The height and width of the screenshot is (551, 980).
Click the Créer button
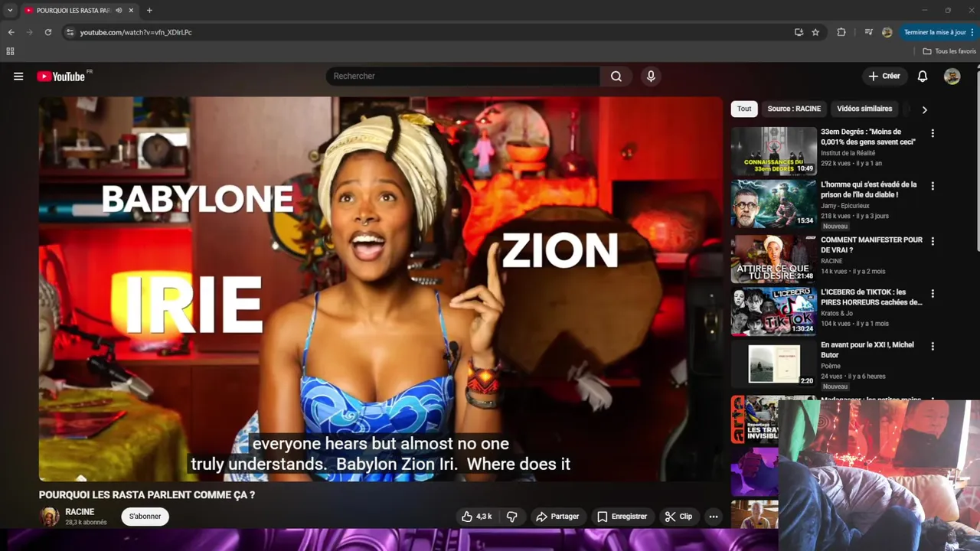click(884, 77)
